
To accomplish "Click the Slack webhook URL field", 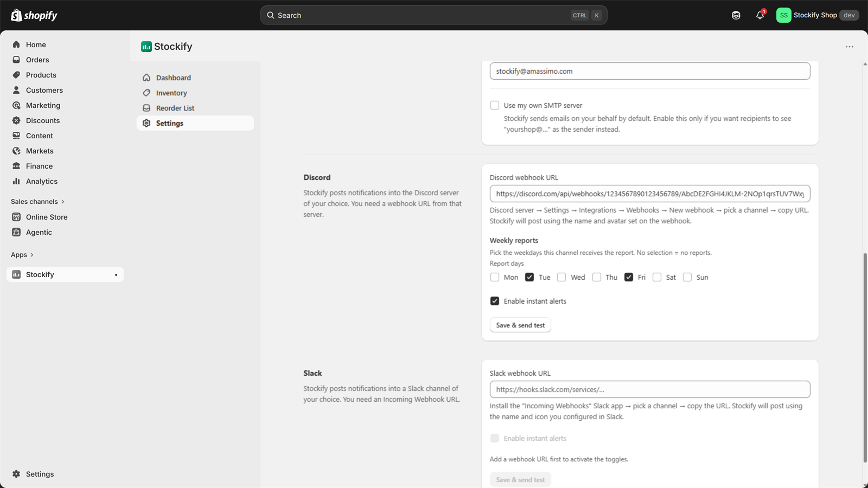I will 650,389.
